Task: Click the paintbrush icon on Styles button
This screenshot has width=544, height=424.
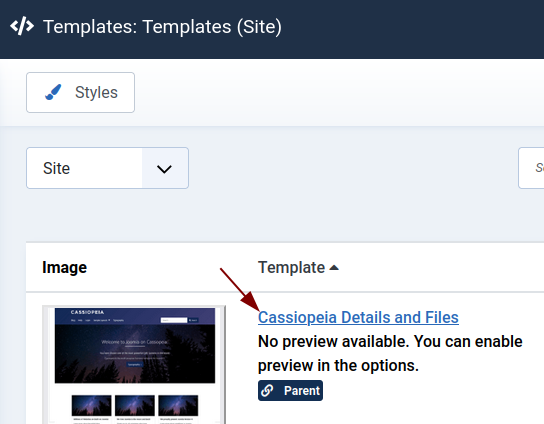Action: [x=53, y=92]
